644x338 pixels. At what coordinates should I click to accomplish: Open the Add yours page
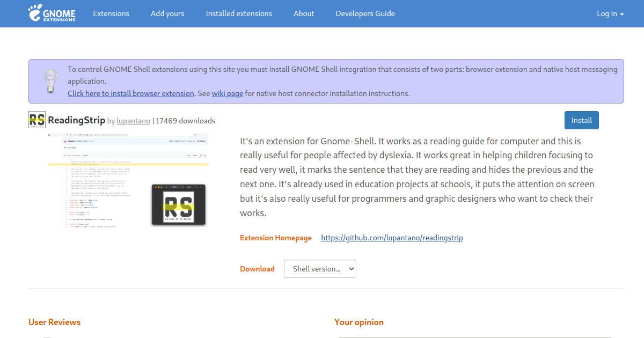point(167,13)
